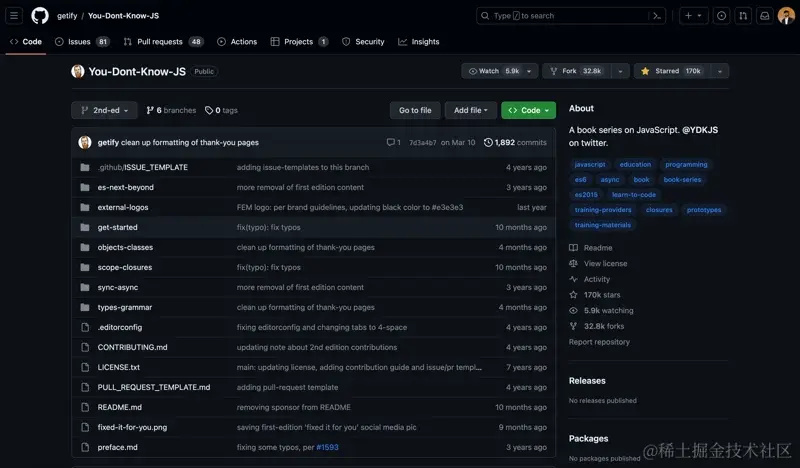The width and height of the screenshot is (800, 468).
Task: Go to GitHub home via Octocat logo
Action: click(40, 16)
